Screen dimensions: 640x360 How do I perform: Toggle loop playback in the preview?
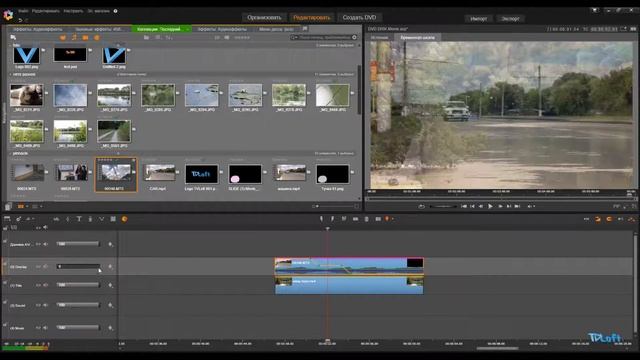coord(421,207)
